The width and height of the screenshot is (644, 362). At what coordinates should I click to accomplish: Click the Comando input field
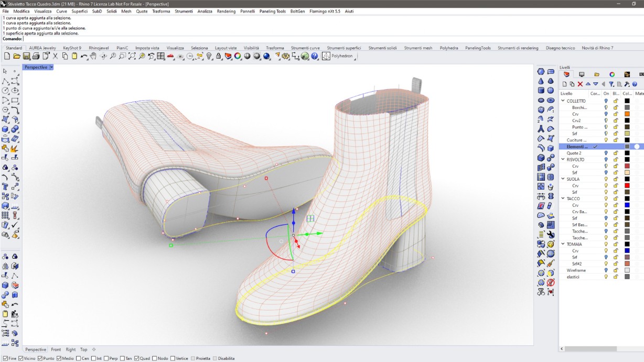333,39
